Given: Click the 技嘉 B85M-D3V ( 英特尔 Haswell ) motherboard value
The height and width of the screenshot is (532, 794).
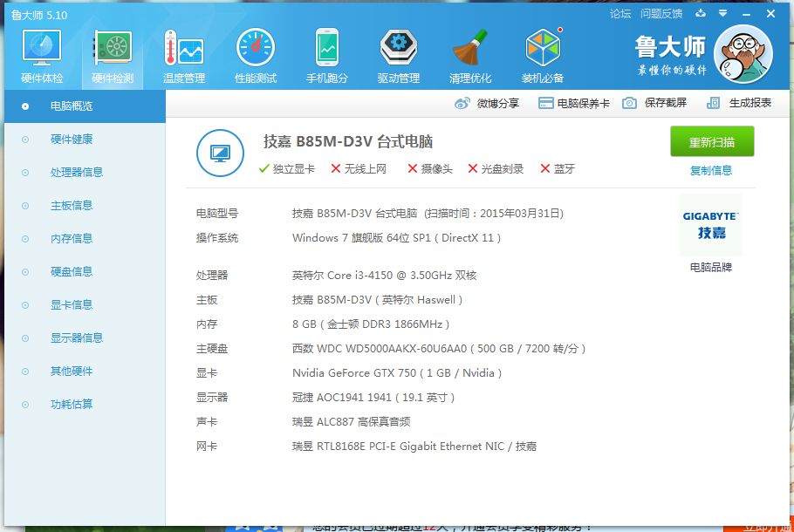Looking at the screenshot, I should [377, 300].
